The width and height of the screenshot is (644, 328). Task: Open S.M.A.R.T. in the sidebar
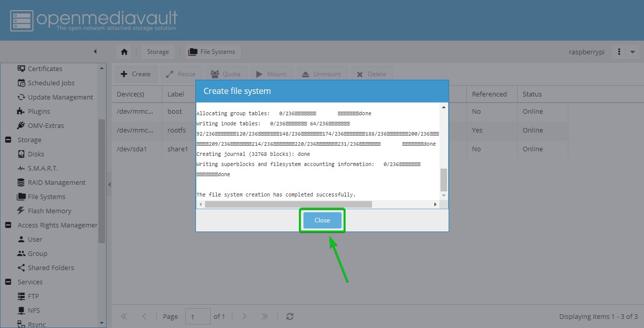tap(43, 168)
